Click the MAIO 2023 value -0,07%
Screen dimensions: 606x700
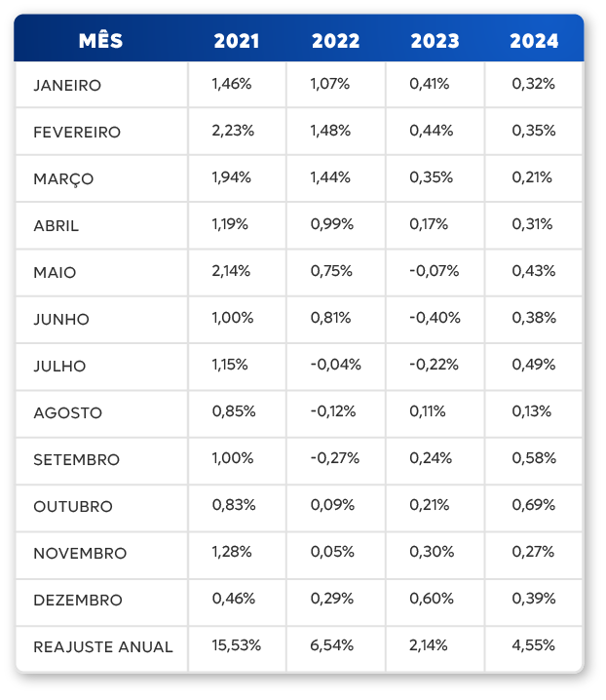click(x=434, y=271)
